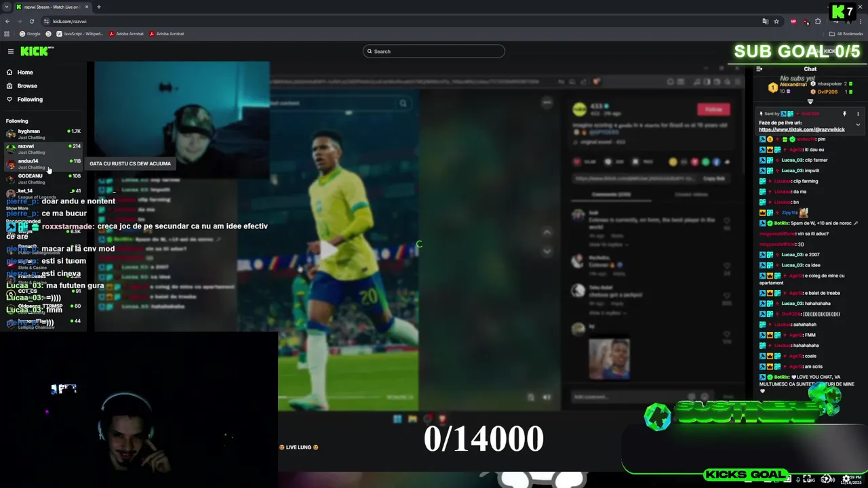Viewport: 868px width, 488px height.
Task: Open the second Adobe Acrobat bookmark
Action: pyautogui.click(x=166, y=34)
